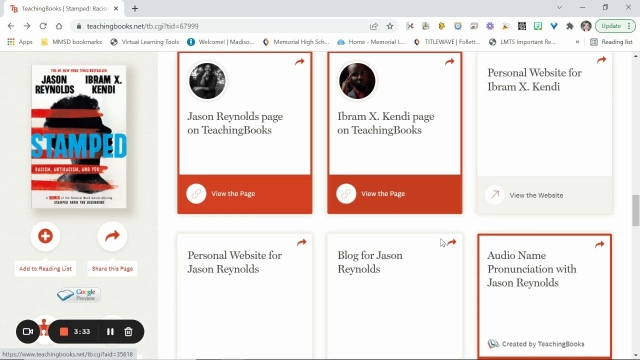Screen dimensions: 640x360
Task: Open Home - Memorial bookmark
Action: (371, 42)
